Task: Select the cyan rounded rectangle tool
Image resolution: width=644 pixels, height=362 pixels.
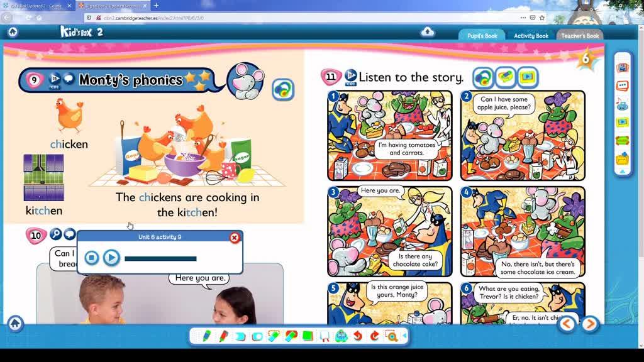Action: coord(257,337)
